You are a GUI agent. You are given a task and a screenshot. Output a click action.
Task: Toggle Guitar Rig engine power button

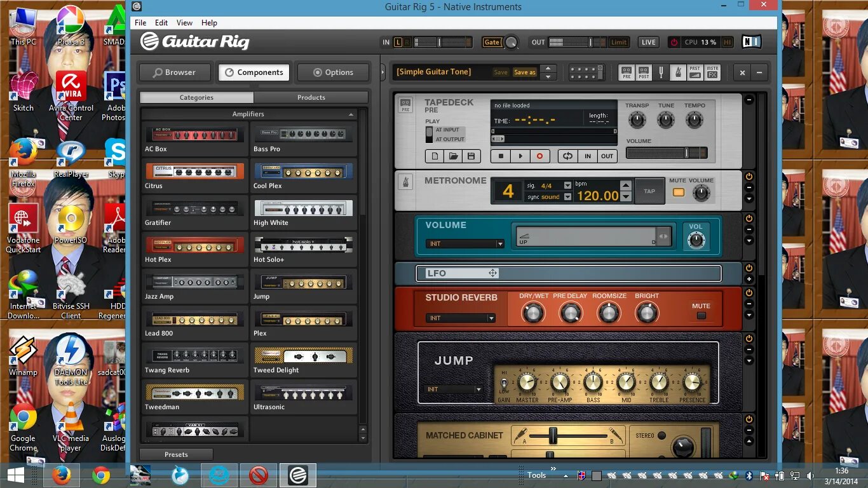[x=674, y=42]
